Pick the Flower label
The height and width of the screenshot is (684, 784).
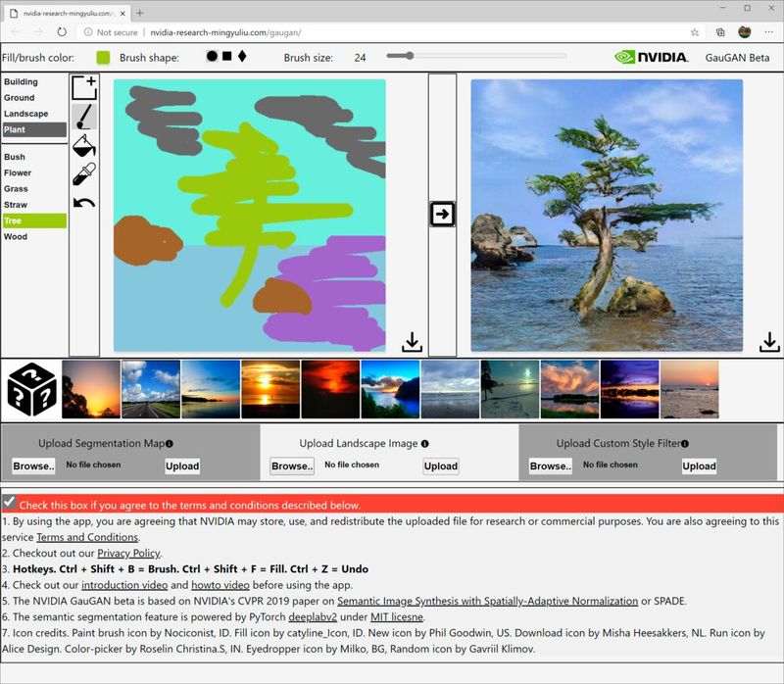pyautogui.click(x=34, y=172)
